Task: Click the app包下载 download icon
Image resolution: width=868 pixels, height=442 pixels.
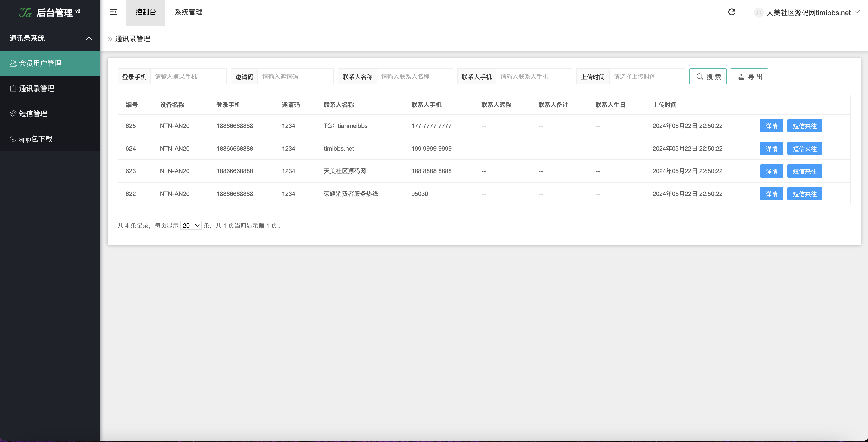Action: click(13, 139)
